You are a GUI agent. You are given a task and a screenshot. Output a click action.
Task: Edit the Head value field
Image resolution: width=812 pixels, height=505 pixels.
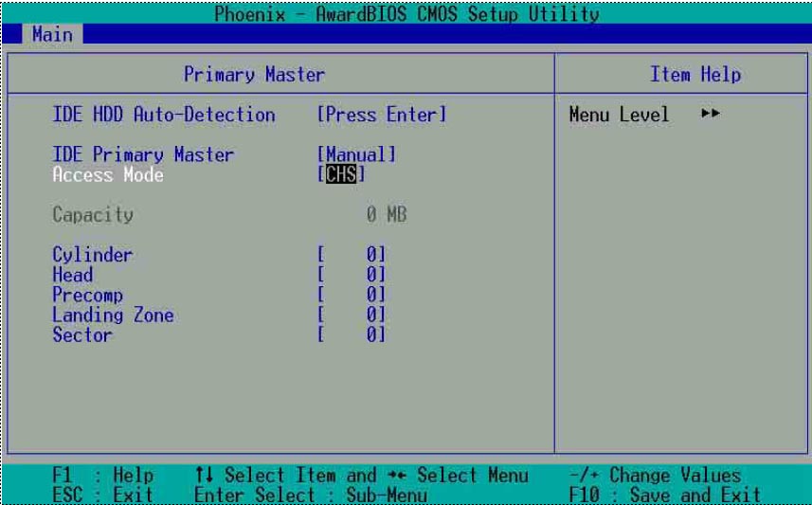pyautogui.click(x=352, y=274)
